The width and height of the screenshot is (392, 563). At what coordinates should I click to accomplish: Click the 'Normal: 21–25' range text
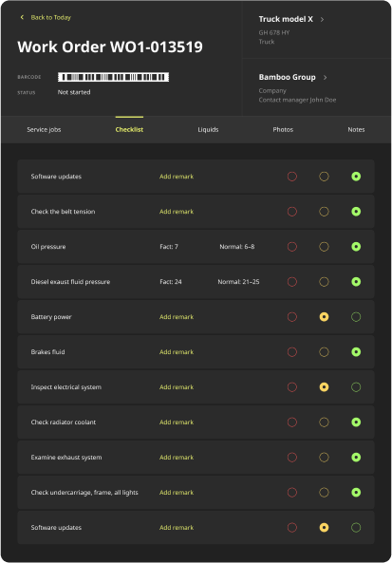[x=238, y=282]
